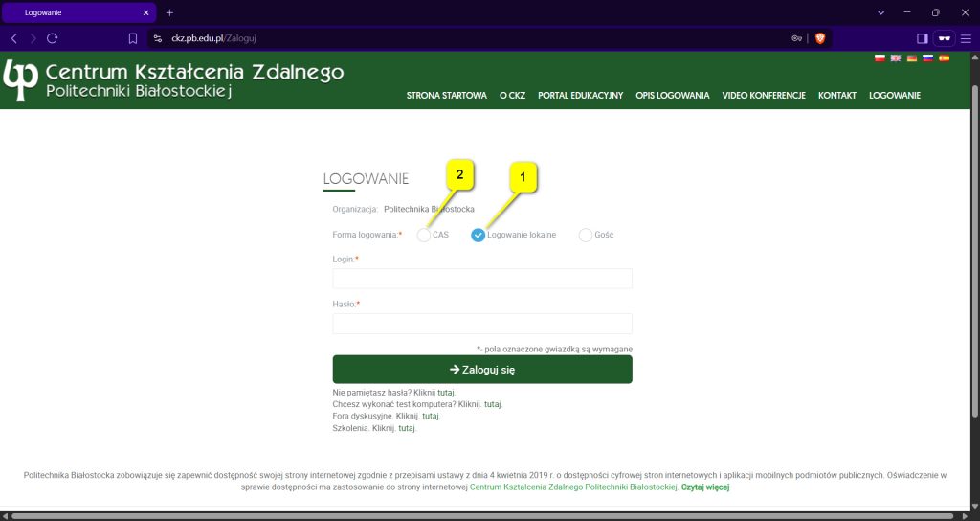The width and height of the screenshot is (980, 521).
Task: Click the LOGOWANIE form heading
Action: click(366, 179)
